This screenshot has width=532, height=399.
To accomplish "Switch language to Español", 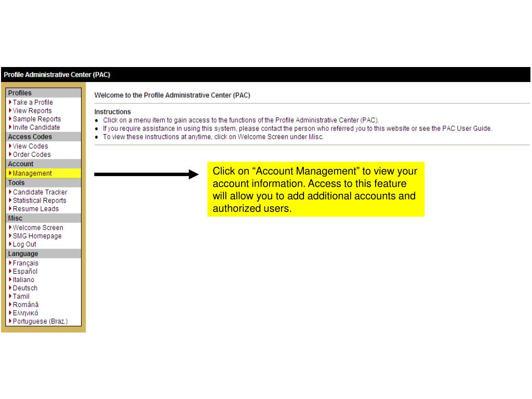I will (25, 271).
